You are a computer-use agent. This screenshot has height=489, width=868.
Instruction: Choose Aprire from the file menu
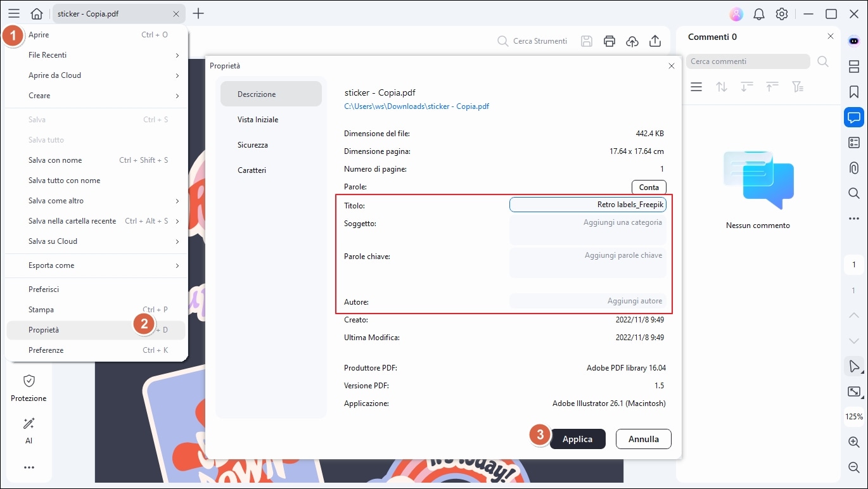(x=96, y=35)
